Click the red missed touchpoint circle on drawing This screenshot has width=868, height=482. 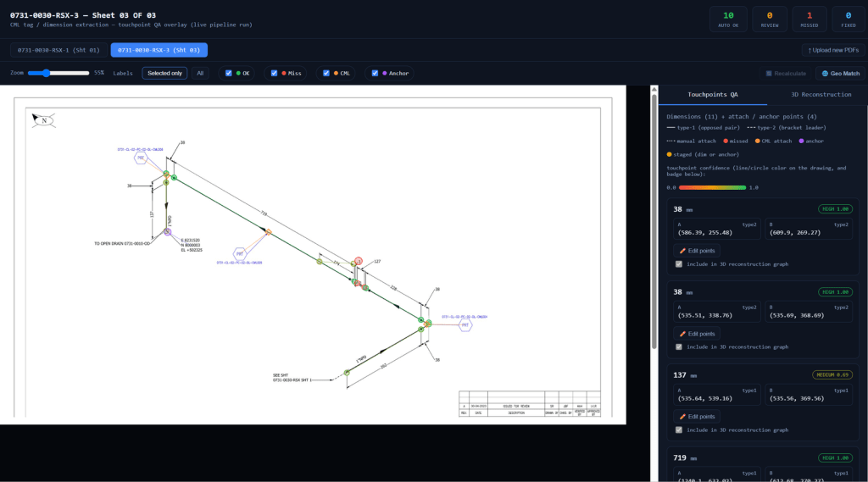359,261
